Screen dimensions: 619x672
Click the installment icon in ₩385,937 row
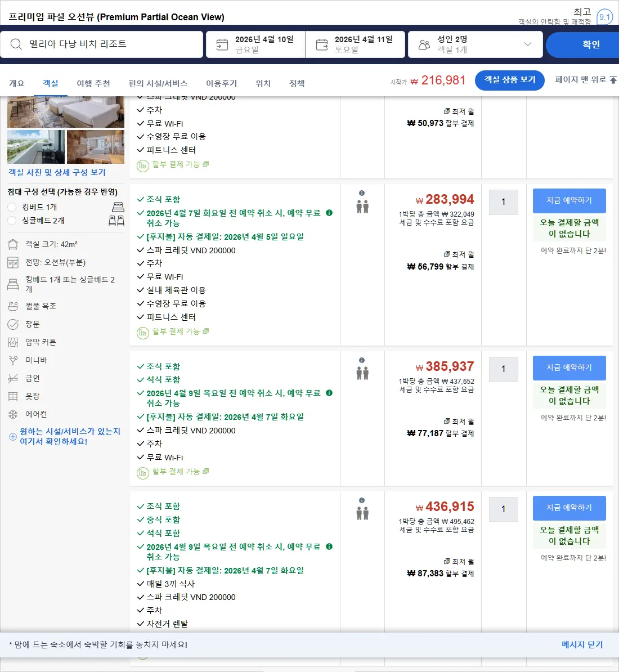tap(142, 473)
